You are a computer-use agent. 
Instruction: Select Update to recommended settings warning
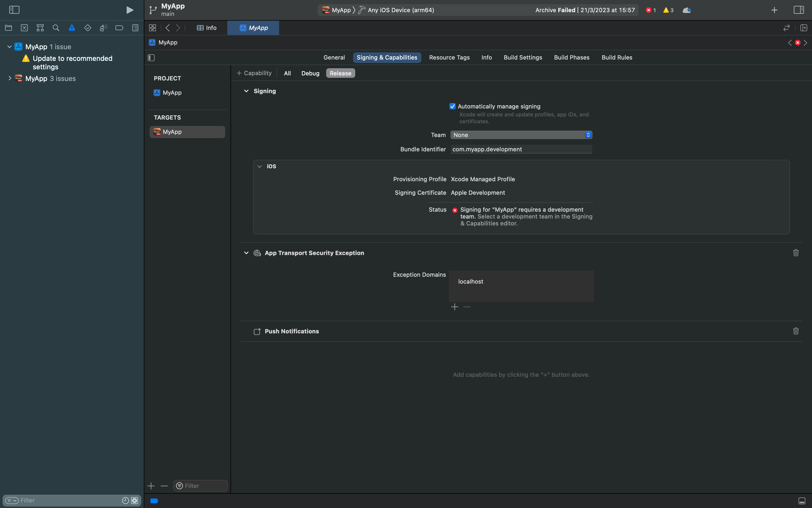tap(72, 62)
